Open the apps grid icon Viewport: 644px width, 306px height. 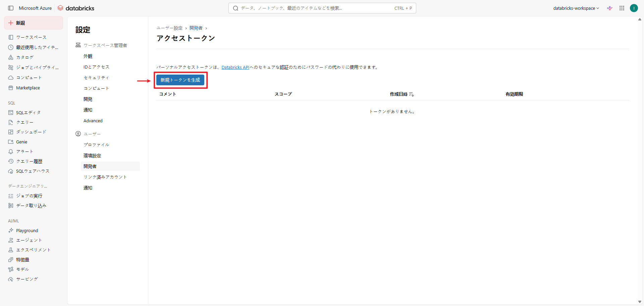(x=622, y=8)
